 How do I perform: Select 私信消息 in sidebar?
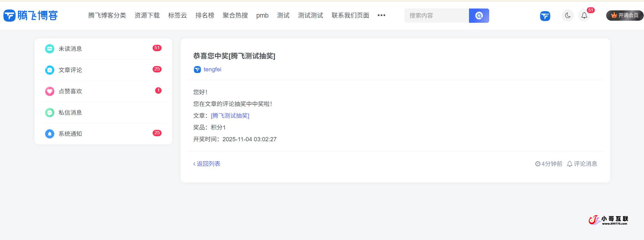pyautogui.click(x=103, y=112)
